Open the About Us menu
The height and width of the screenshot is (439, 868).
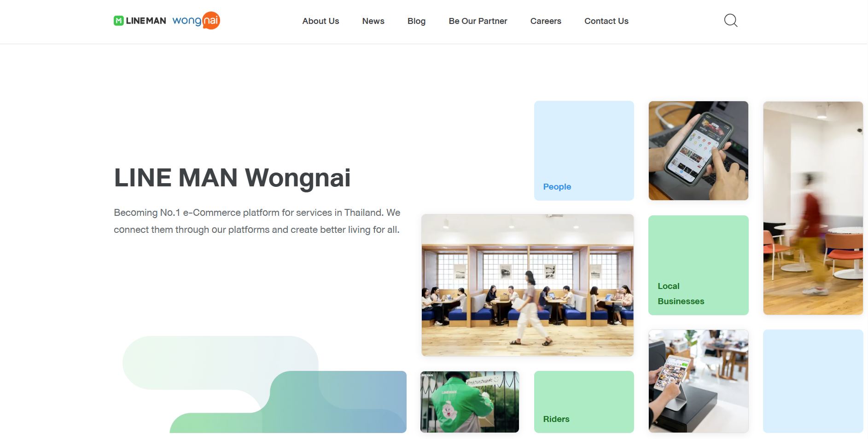point(320,21)
